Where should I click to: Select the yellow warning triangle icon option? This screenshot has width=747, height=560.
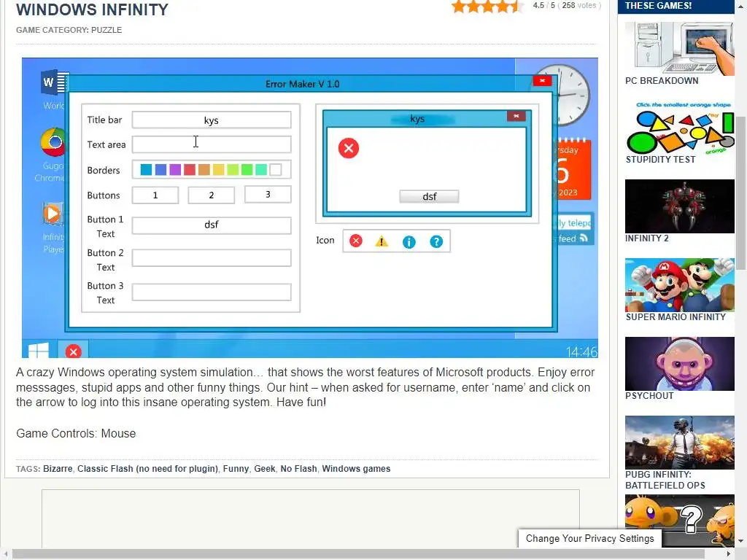(382, 241)
